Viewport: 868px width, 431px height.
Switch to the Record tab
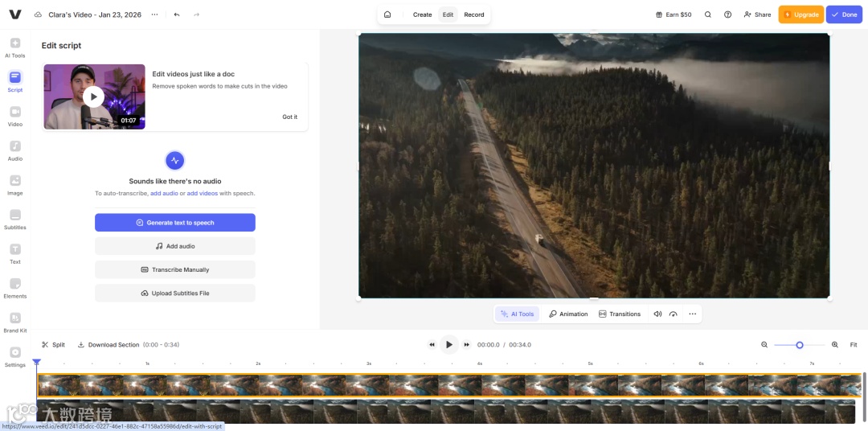(474, 14)
